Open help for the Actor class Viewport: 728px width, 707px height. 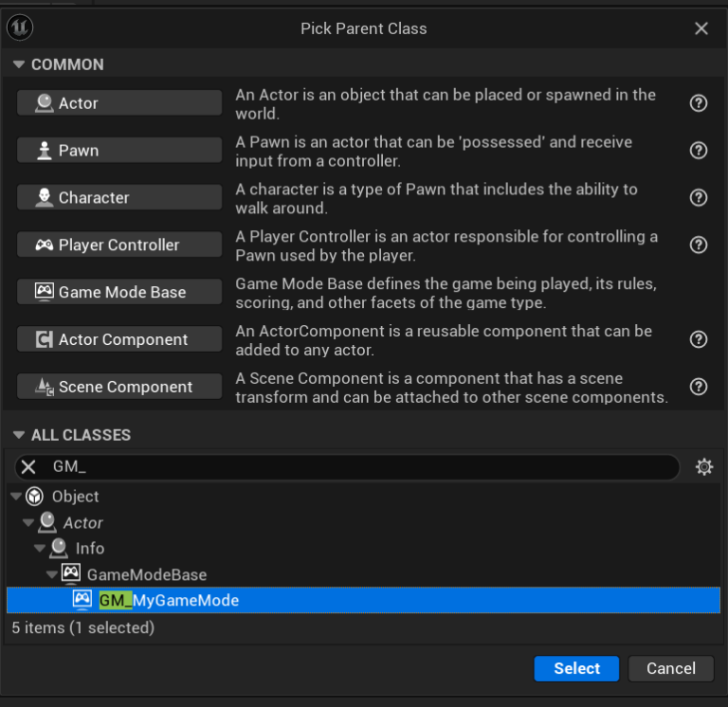699,103
